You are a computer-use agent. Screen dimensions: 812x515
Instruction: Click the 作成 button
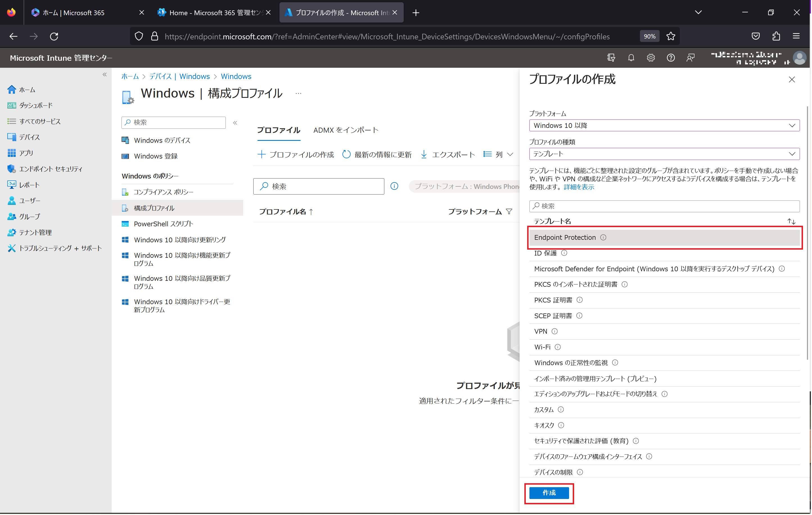(x=549, y=493)
